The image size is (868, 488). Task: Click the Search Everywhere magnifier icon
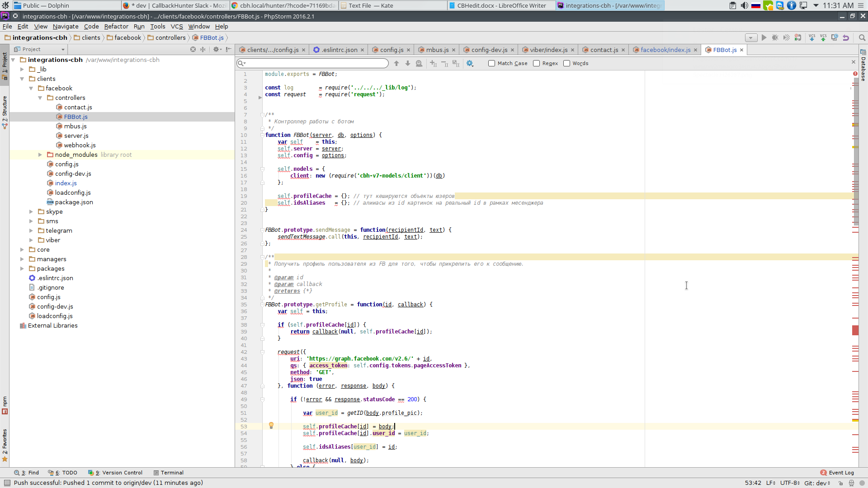pos(862,38)
